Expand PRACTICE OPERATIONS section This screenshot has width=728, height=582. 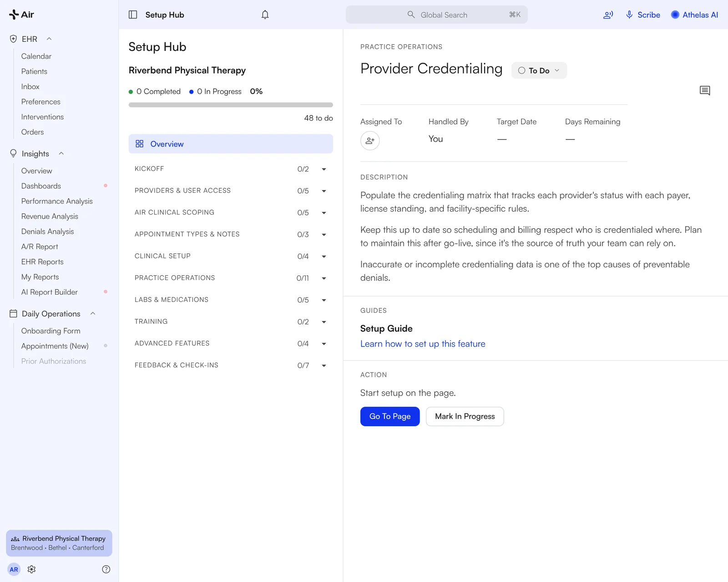231,278
